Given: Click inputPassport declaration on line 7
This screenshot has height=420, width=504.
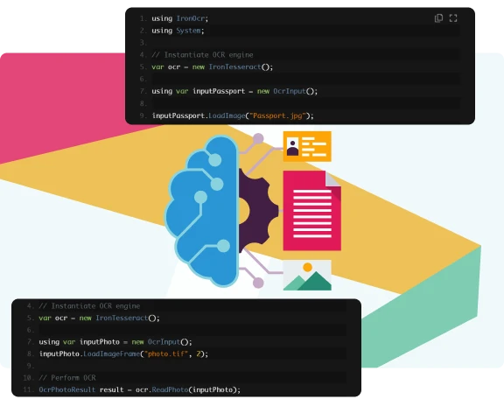Looking at the screenshot, I should tap(219, 91).
